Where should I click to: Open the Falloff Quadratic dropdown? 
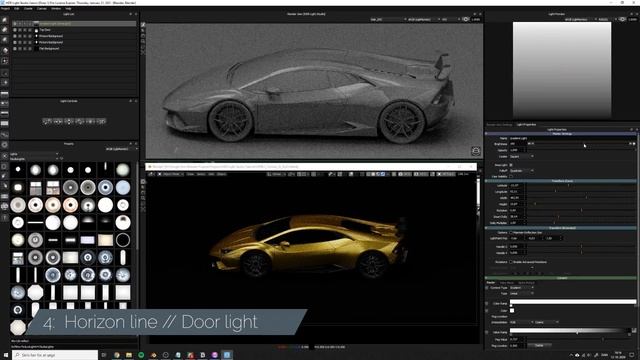[522, 171]
